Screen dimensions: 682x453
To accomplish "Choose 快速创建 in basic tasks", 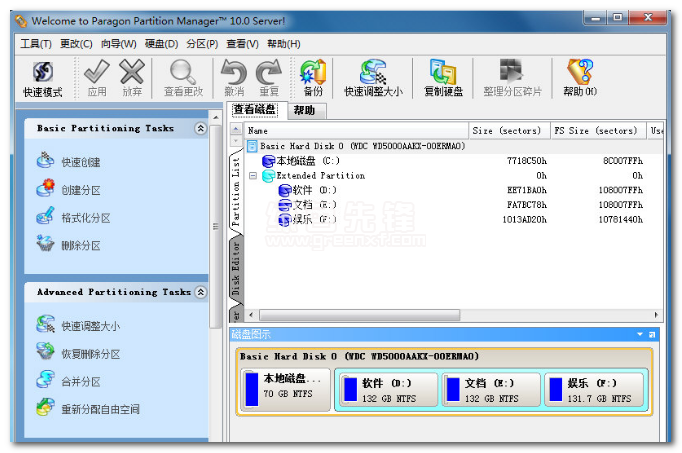I will 69,162.
